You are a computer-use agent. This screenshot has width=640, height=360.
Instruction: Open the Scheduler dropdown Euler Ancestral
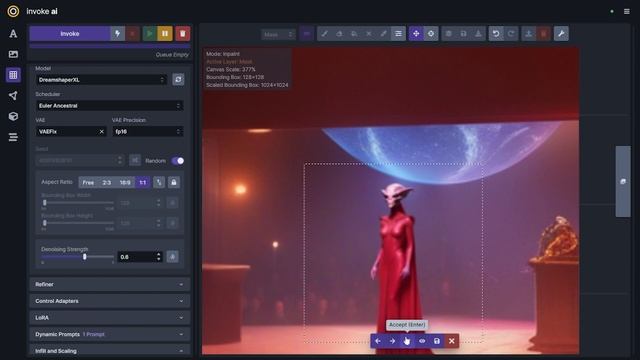click(x=109, y=106)
